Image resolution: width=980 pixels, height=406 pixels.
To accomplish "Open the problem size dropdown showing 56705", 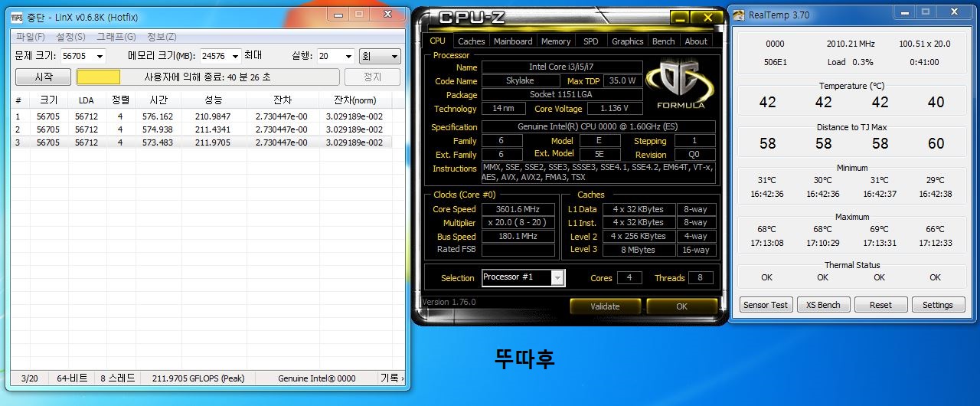I will click(99, 56).
